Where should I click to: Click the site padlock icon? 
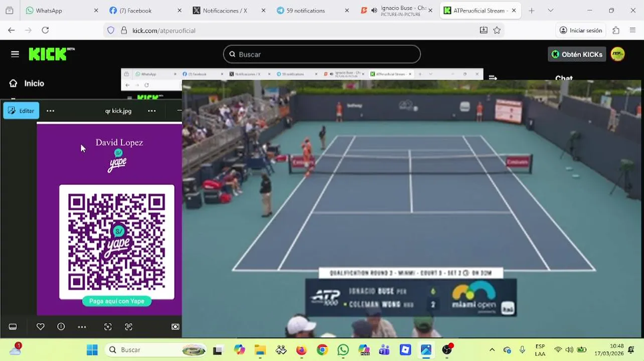click(124, 31)
